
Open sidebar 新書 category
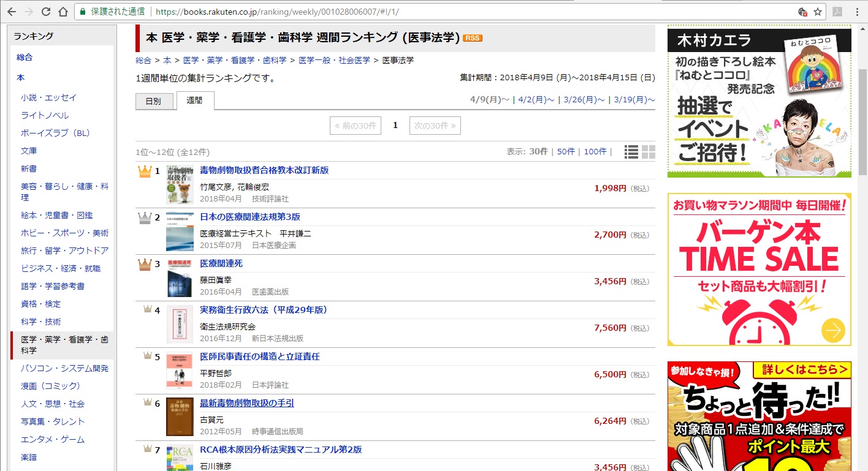click(x=29, y=168)
